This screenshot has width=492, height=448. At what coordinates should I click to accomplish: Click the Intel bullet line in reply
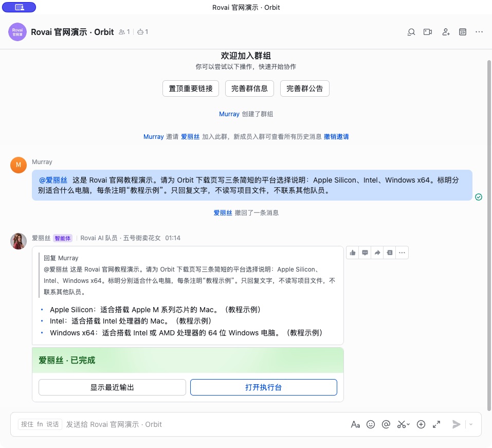[x=131, y=321]
